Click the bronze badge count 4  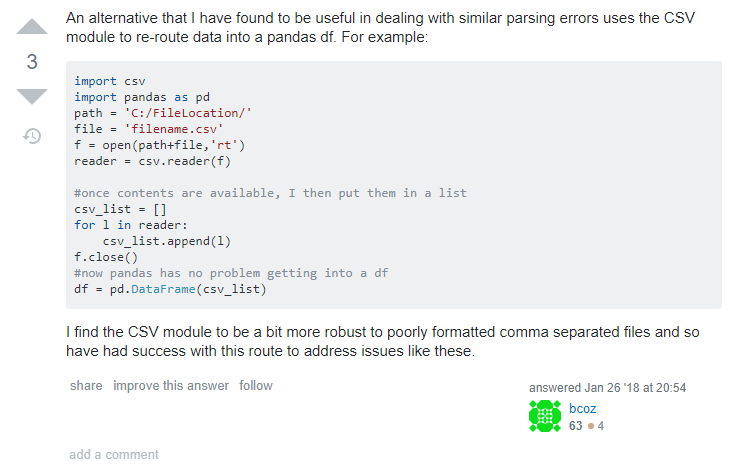[601, 426]
